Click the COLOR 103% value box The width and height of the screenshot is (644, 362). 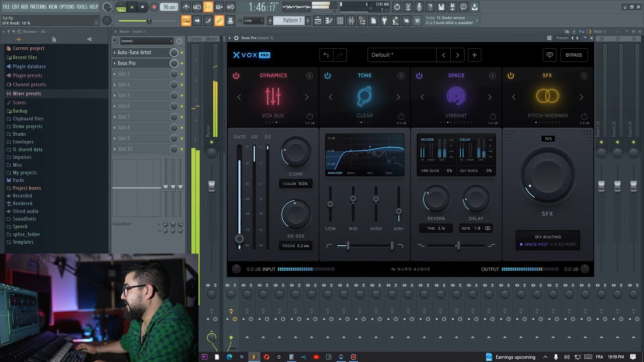coord(295,184)
